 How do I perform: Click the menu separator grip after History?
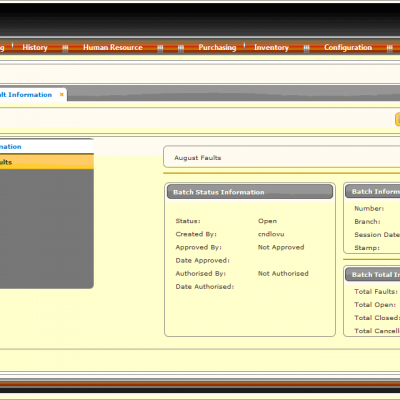tap(65, 49)
